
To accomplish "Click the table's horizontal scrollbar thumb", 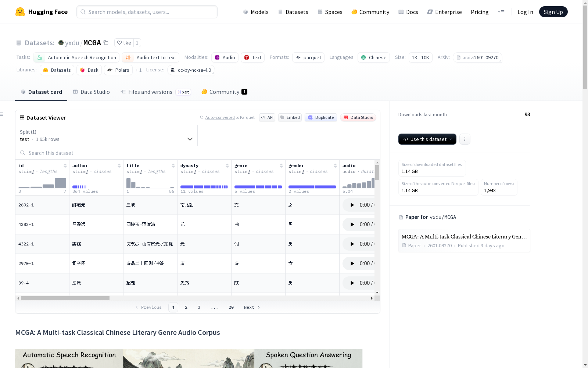I will coord(65,298).
